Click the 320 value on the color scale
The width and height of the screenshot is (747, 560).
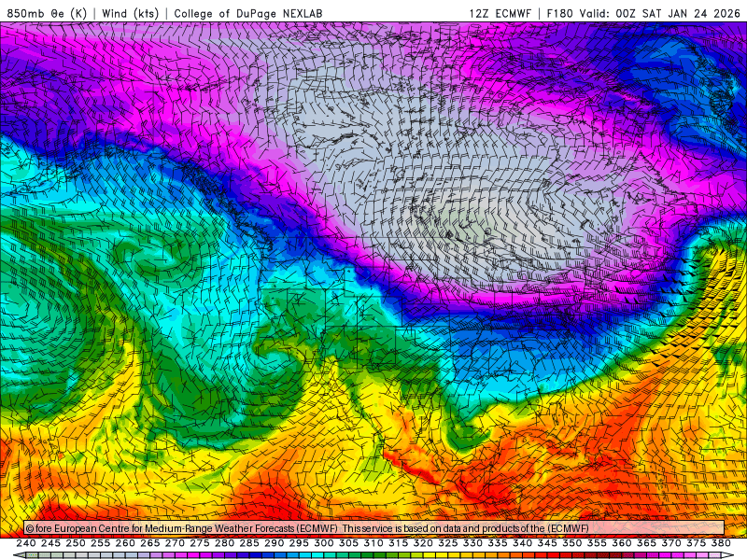(423, 543)
